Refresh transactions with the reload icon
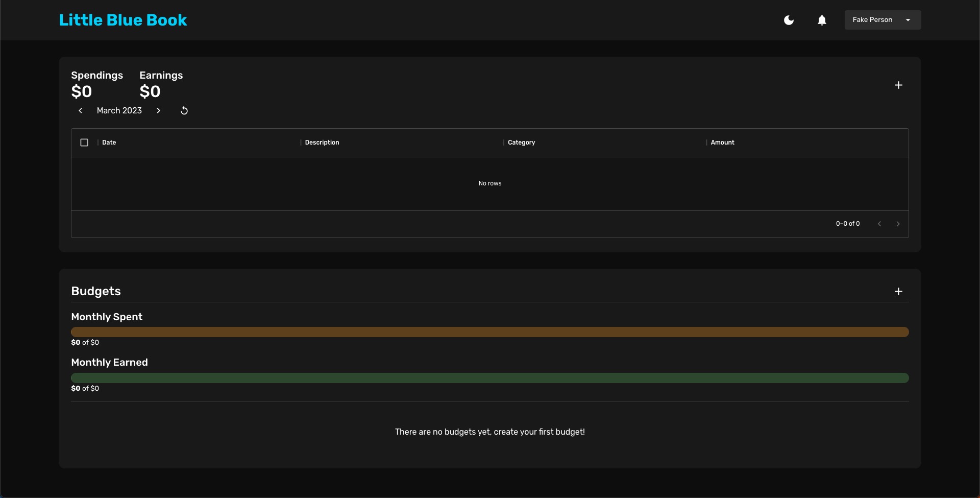The width and height of the screenshot is (980, 498). click(184, 110)
